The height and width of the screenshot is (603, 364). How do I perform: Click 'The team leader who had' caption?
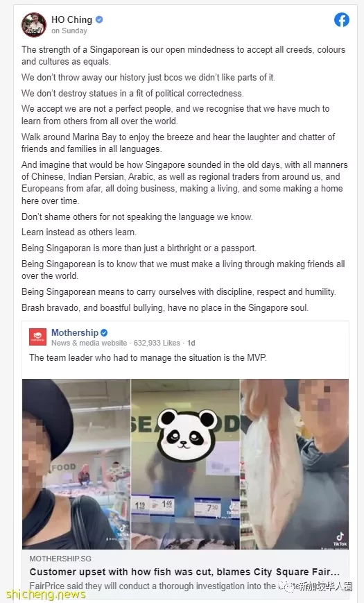[x=148, y=357]
